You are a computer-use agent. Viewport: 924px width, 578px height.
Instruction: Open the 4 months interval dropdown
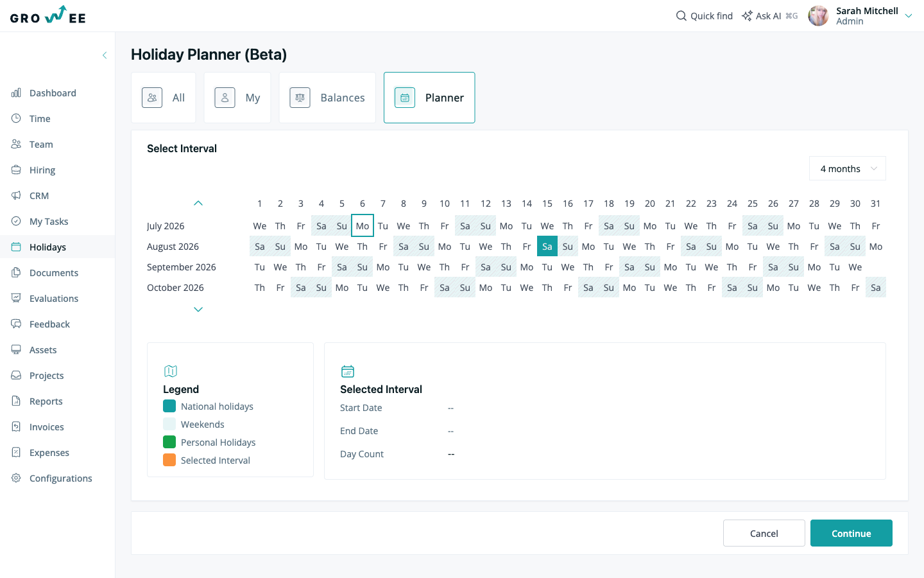[848, 168]
